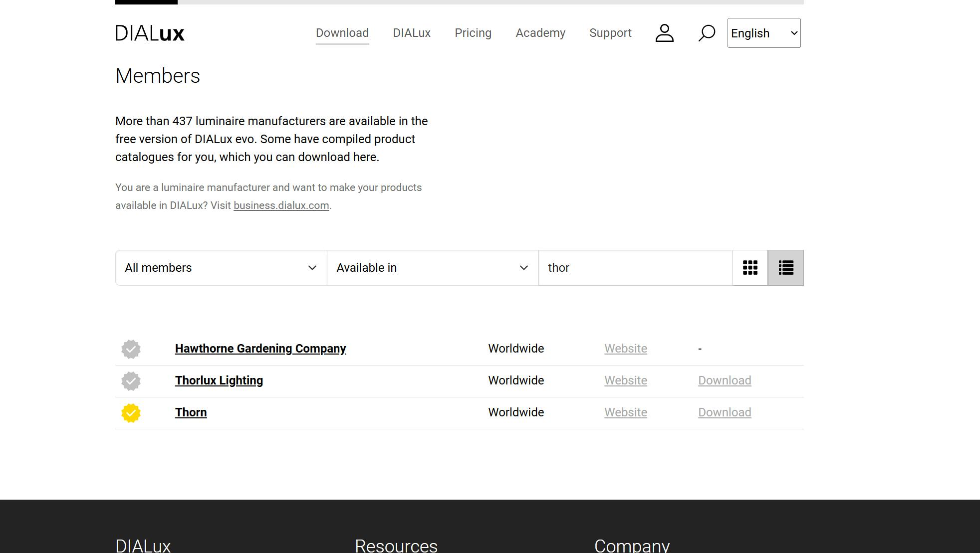Click Hawthorne Gardening Company's gray badge
980x553 pixels.
[x=131, y=349]
